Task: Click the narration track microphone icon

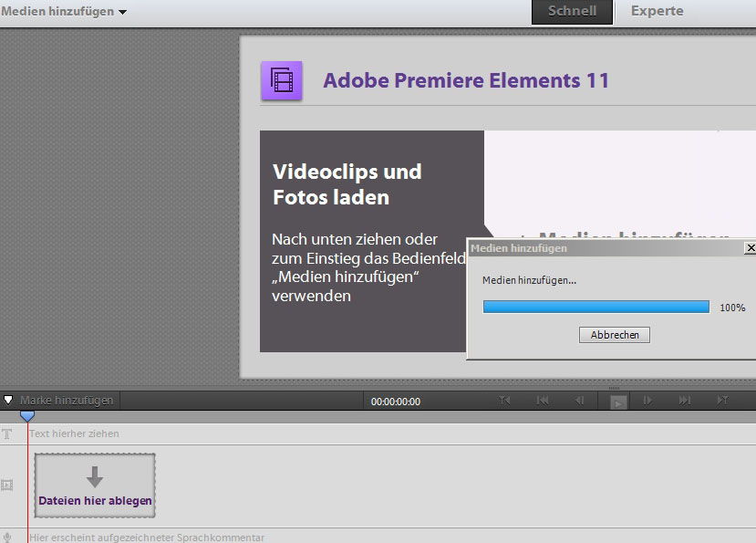Action: pos(6,538)
